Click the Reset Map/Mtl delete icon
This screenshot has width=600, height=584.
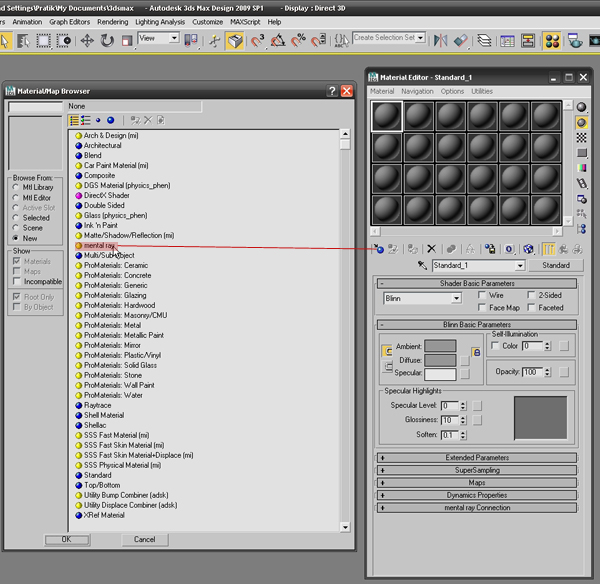coord(431,248)
